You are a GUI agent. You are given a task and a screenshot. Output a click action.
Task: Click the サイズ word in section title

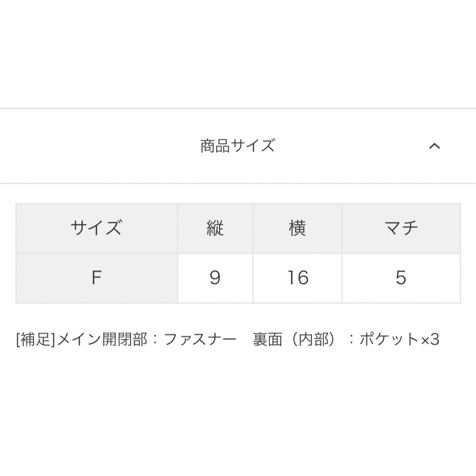tap(253, 146)
